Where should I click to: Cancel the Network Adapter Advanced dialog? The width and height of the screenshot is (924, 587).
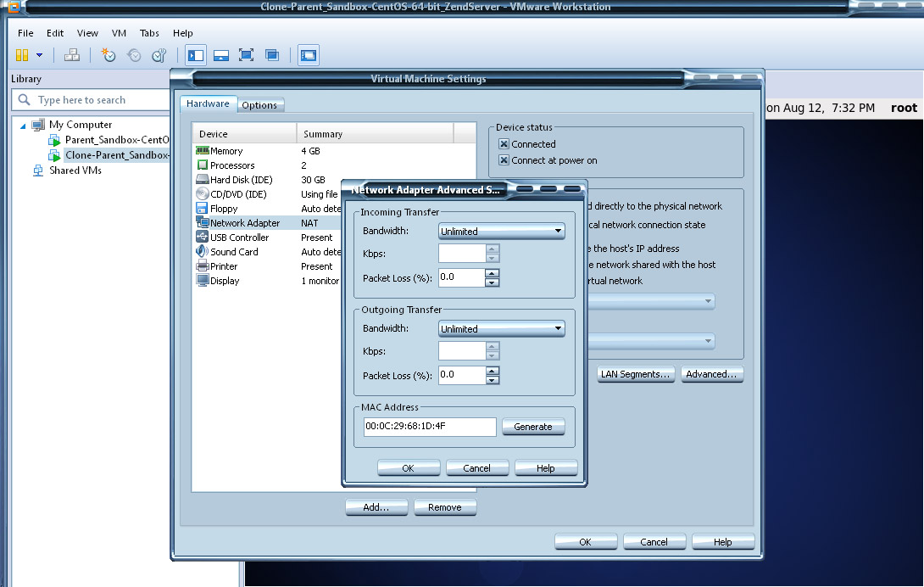coord(476,468)
